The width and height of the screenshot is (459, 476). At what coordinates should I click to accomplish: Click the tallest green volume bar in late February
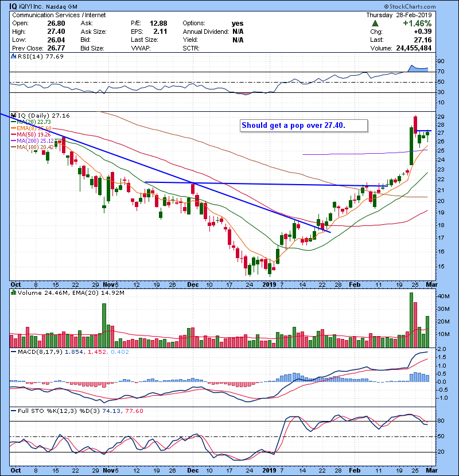pyautogui.click(x=411, y=320)
